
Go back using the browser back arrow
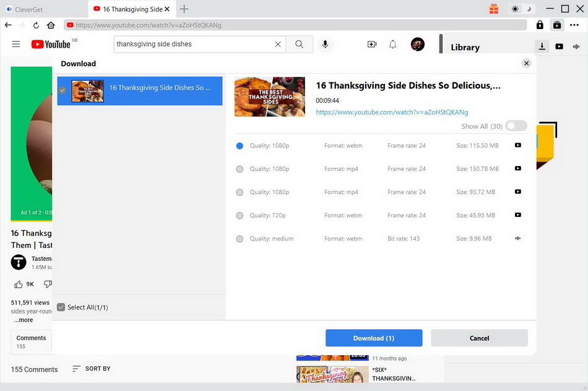point(8,25)
